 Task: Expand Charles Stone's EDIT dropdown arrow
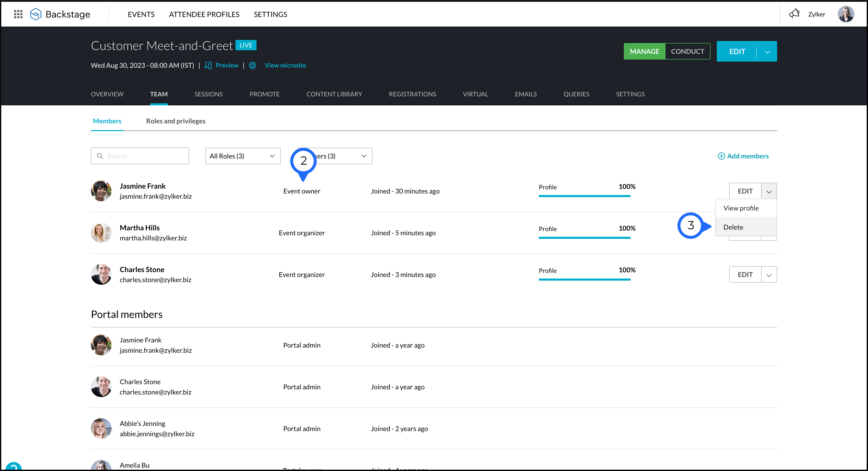(769, 275)
